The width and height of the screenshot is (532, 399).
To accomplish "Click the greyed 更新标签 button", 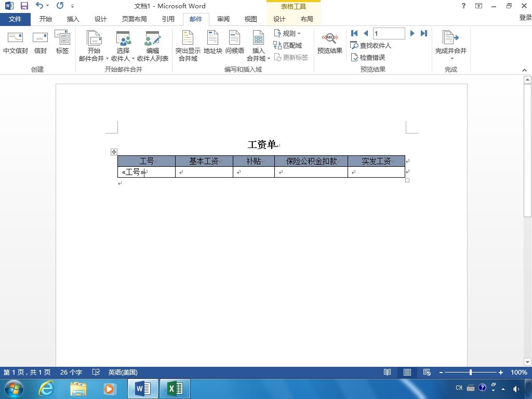I will tap(291, 57).
